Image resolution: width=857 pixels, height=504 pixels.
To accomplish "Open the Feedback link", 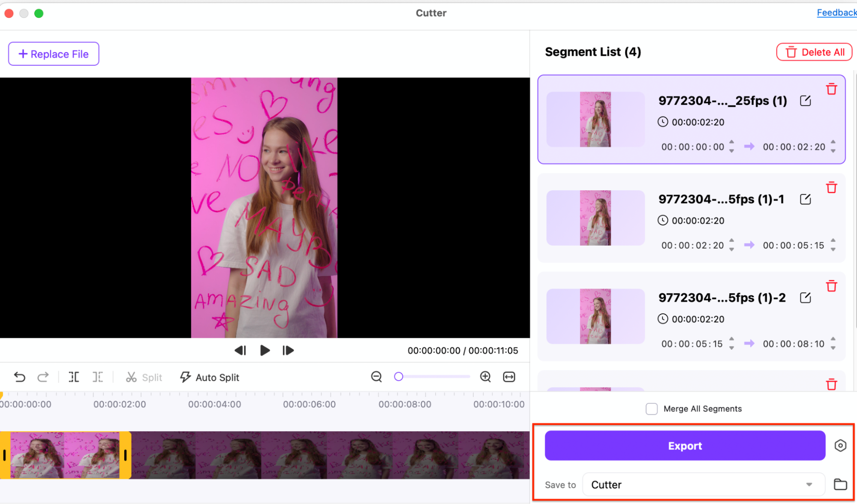I will (x=836, y=12).
